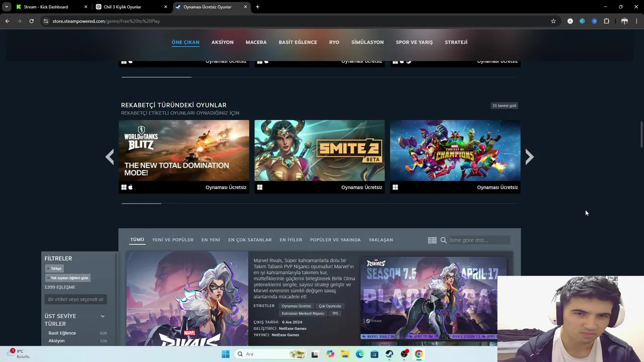Viewport: 644px width, 362px height.
Task: Open the Chrome profile avatar
Action: 624,21
